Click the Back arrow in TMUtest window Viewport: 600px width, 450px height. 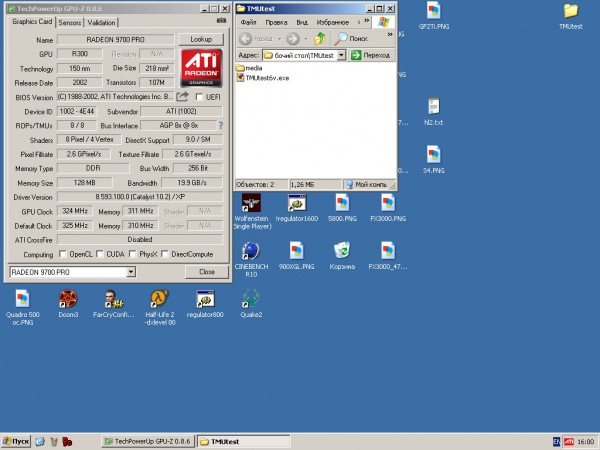pyautogui.click(x=246, y=39)
